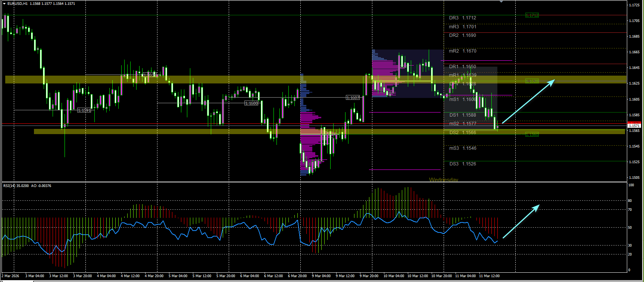644x282 pixels.
Task: Click 1.1505 on the price axis
Action: (x=634, y=178)
